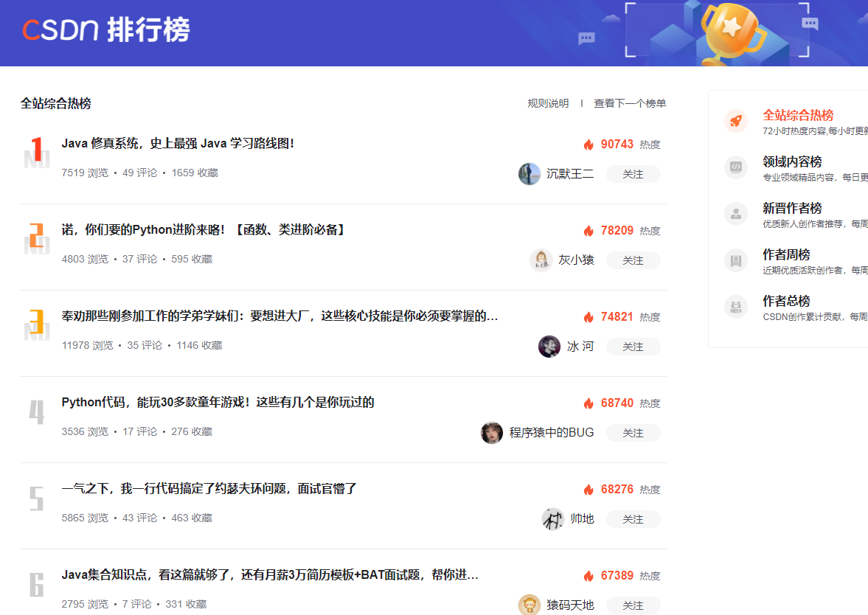Image resolution: width=868 pixels, height=615 pixels.
Task: Open article 一气之下，我一行代码搞定了约瑟夫环问题
Action: click(x=209, y=489)
